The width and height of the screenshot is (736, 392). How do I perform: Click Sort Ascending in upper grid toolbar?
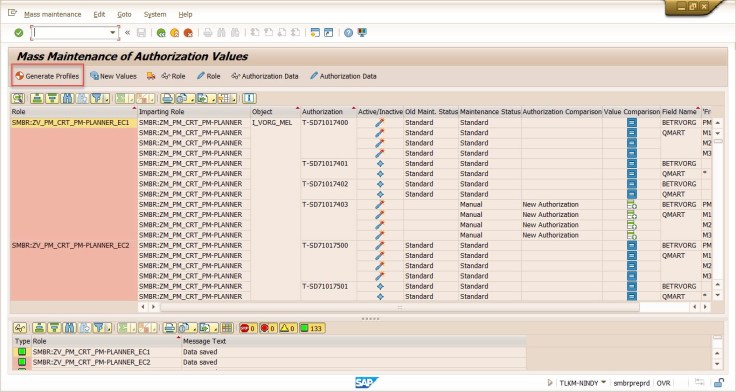pos(37,98)
